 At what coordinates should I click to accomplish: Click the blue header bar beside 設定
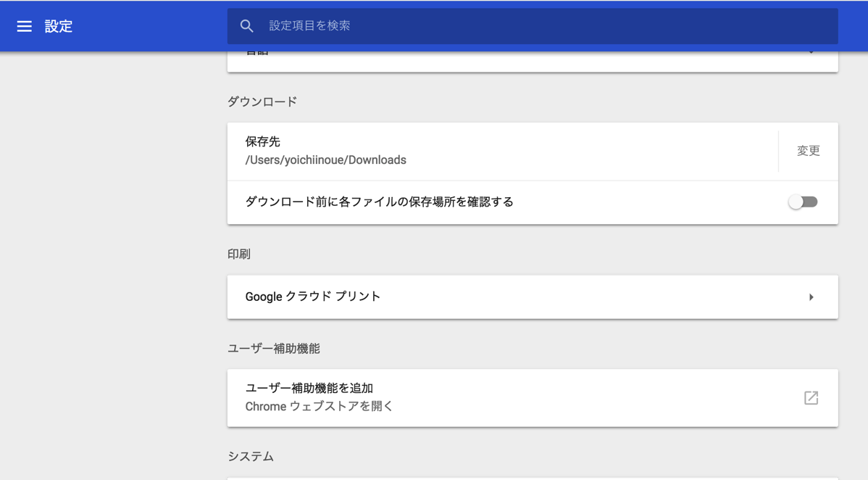145,26
